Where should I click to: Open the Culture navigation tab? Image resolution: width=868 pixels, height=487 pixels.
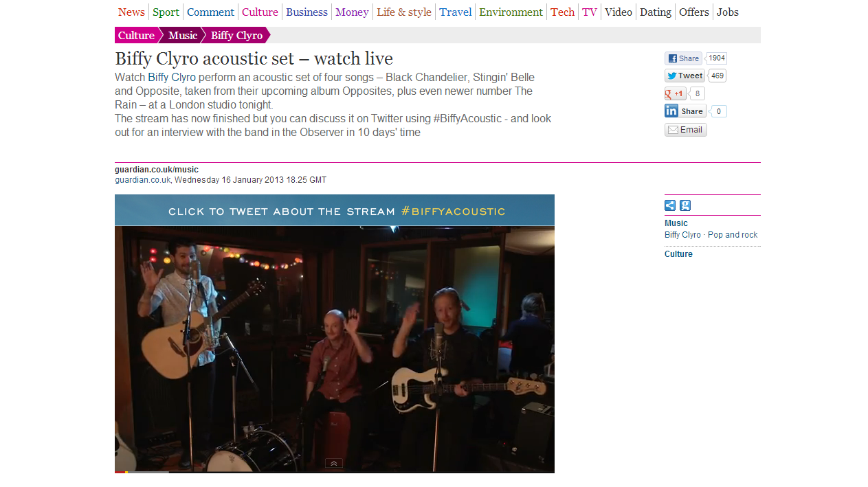click(x=260, y=12)
